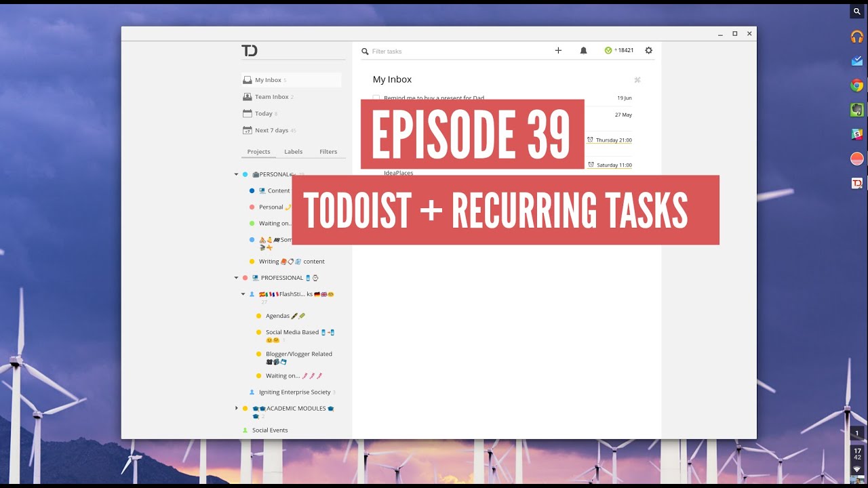868x488 pixels.
Task: Open the red-orange circle app on shelf
Action: 857,159
